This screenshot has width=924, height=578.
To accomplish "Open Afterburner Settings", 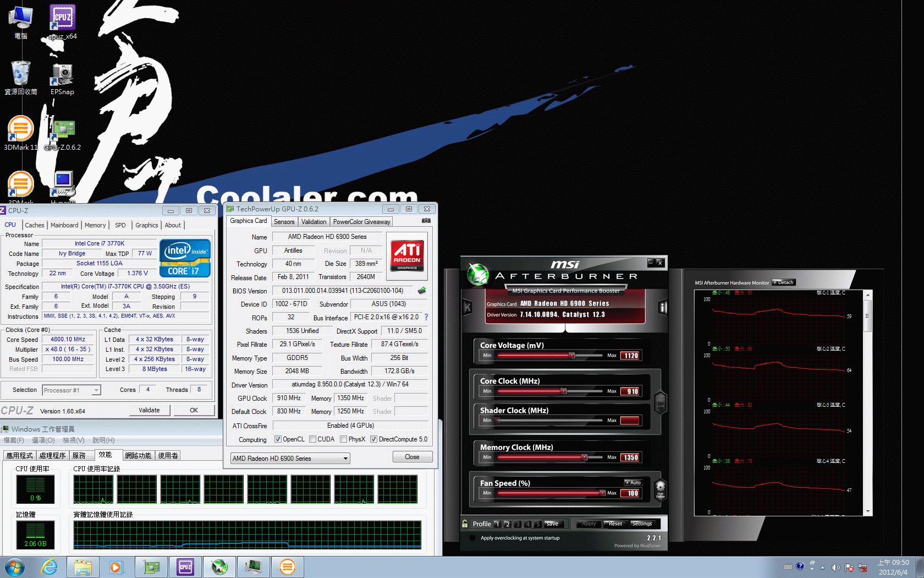I will (642, 524).
